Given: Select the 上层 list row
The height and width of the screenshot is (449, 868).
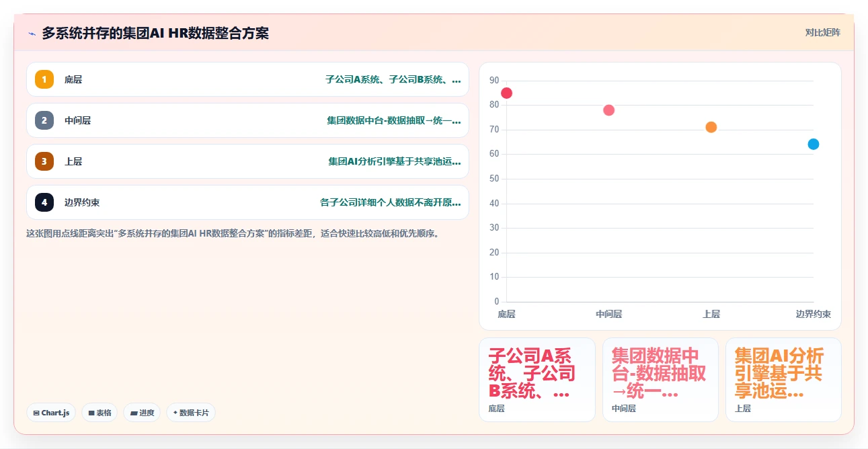Looking at the screenshot, I should [247, 161].
